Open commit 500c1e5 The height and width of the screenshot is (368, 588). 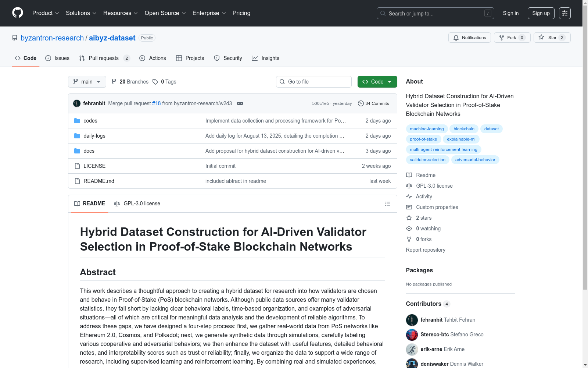coord(320,103)
